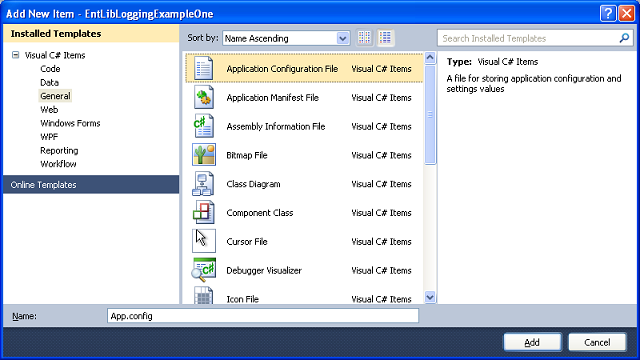Click the template list scrollbar thumb
Viewport: 640px width, 360px height.
(430, 115)
